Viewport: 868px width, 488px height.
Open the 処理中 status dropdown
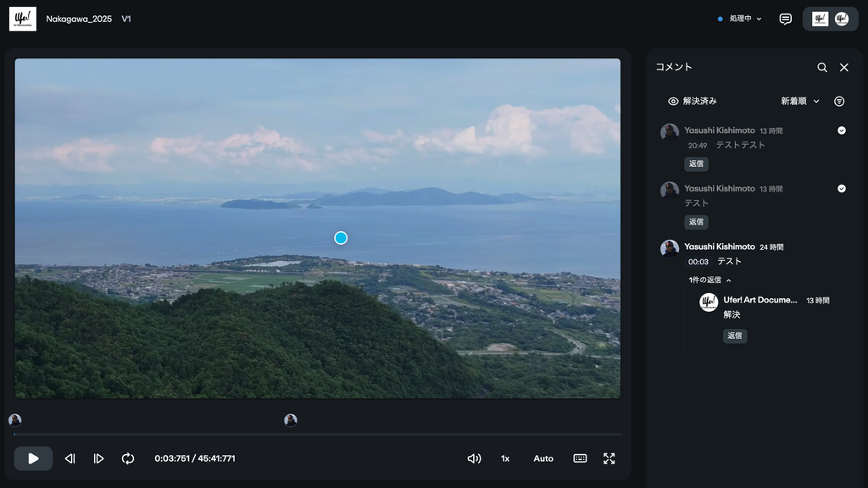point(740,19)
